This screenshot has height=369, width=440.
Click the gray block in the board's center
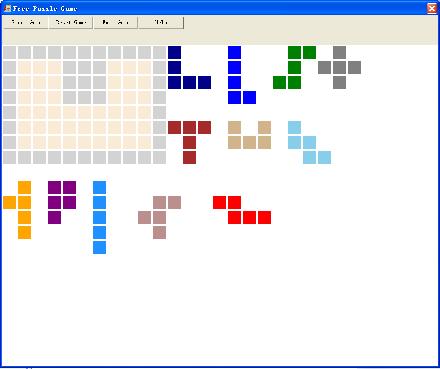(84, 83)
